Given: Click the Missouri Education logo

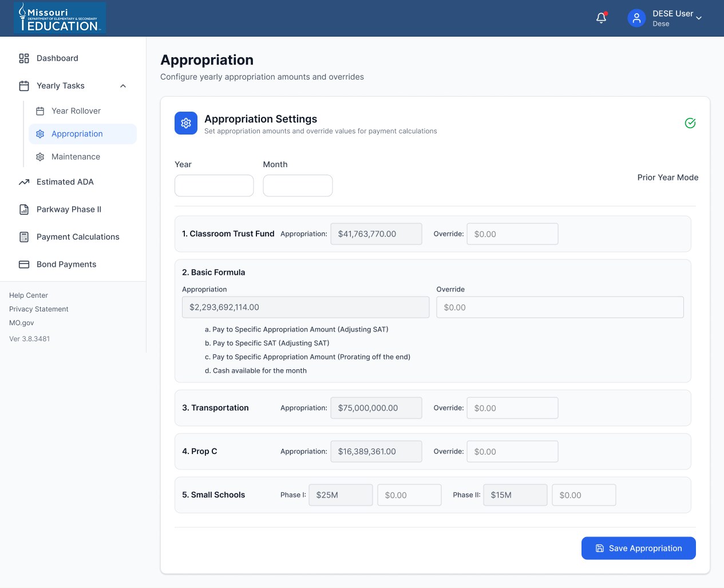Looking at the screenshot, I should point(60,18).
